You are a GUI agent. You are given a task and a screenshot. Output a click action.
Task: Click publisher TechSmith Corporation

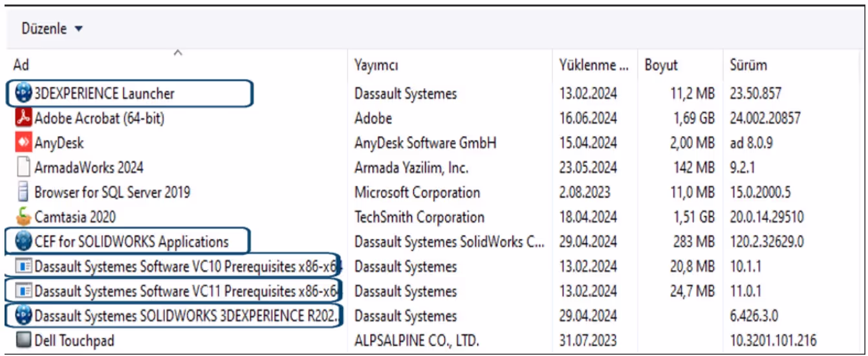point(419,217)
